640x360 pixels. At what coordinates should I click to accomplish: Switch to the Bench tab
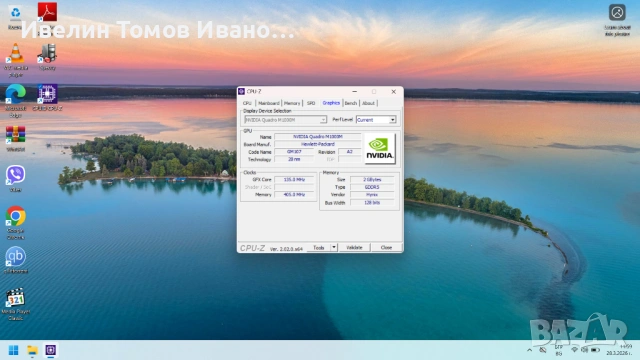[x=351, y=103]
